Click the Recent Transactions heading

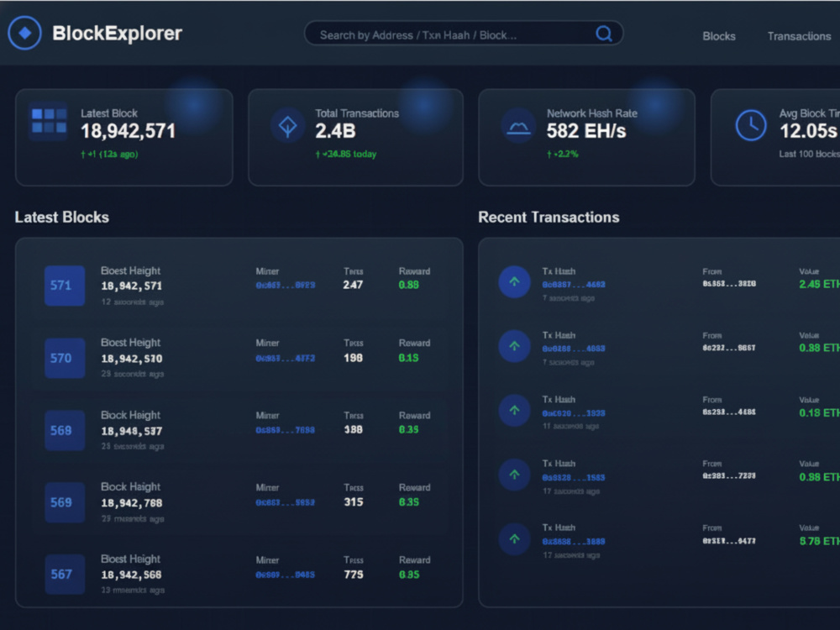[x=549, y=217]
